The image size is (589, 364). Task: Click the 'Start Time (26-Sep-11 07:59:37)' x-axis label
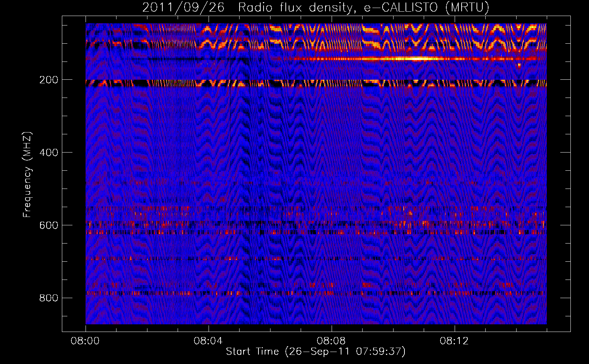[x=316, y=352]
